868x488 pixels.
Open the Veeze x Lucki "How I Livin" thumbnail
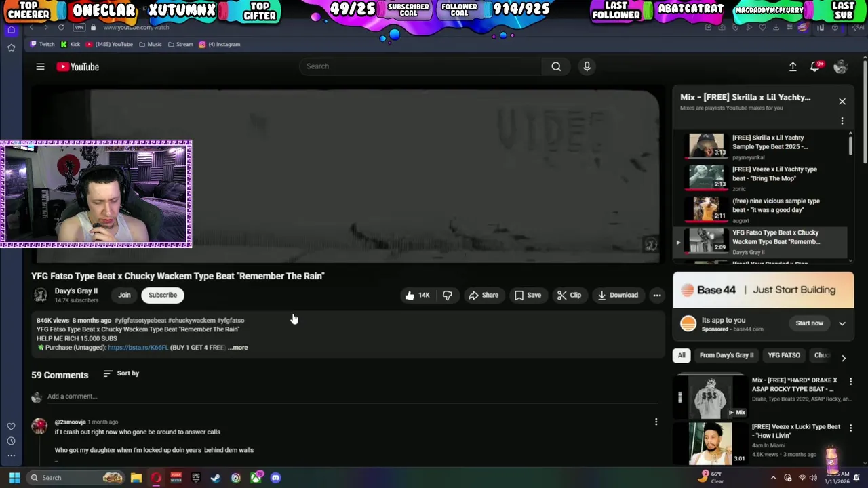[711, 443]
